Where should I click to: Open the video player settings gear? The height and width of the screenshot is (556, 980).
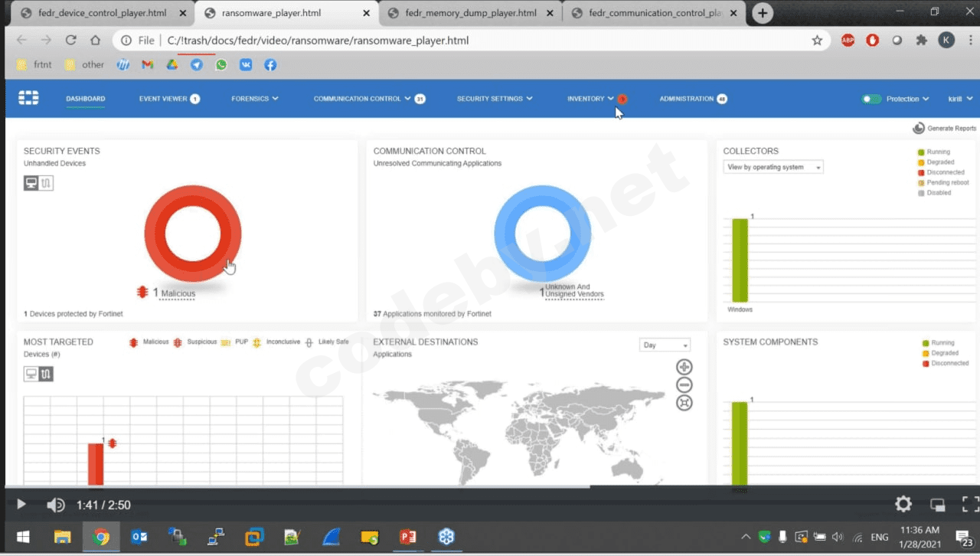tap(903, 504)
